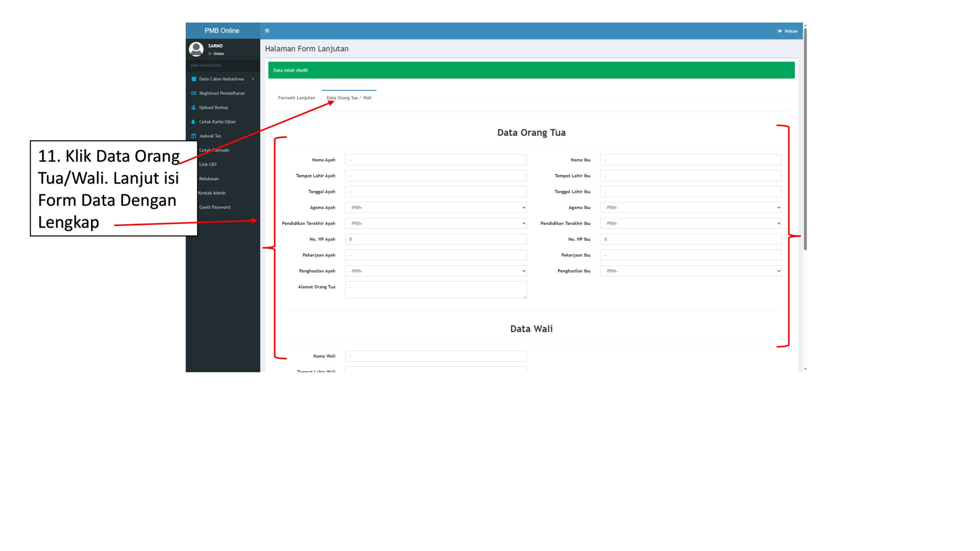
Task: Click the Data Calon Mahasiswa users icon
Action: tap(194, 79)
